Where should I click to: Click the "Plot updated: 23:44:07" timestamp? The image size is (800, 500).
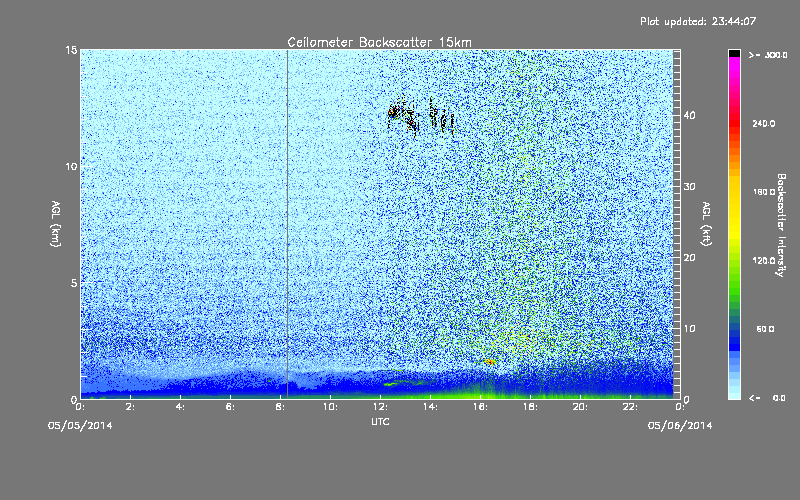click(698, 21)
